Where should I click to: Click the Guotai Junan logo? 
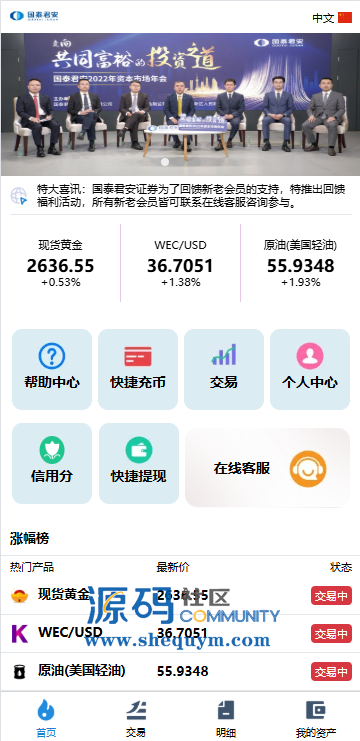pos(34,16)
